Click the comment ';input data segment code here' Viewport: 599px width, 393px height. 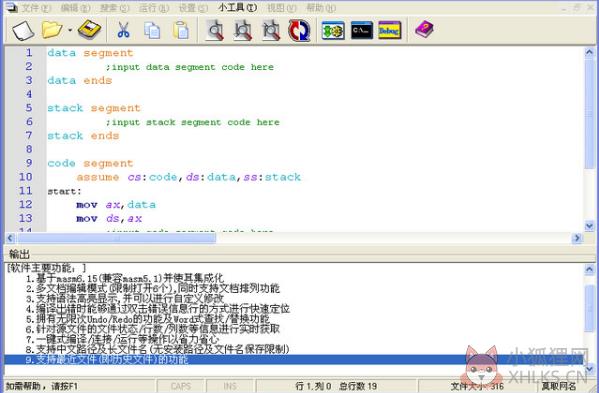pos(189,67)
